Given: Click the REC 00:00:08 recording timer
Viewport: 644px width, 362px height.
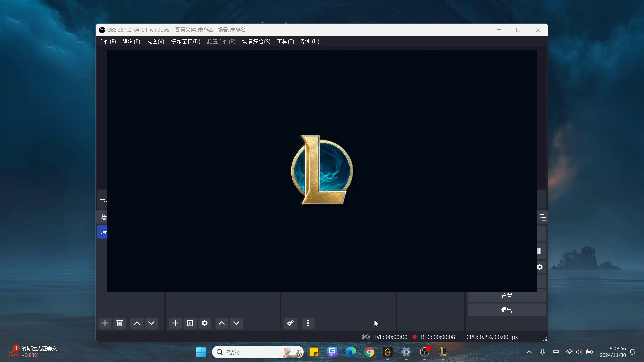Looking at the screenshot, I should point(434,337).
